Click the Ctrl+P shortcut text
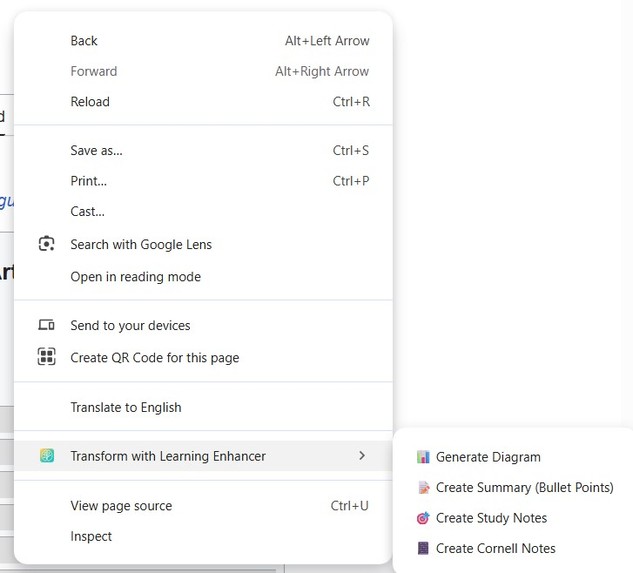The width and height of the screenshot is (633, 573). point(351,181)
